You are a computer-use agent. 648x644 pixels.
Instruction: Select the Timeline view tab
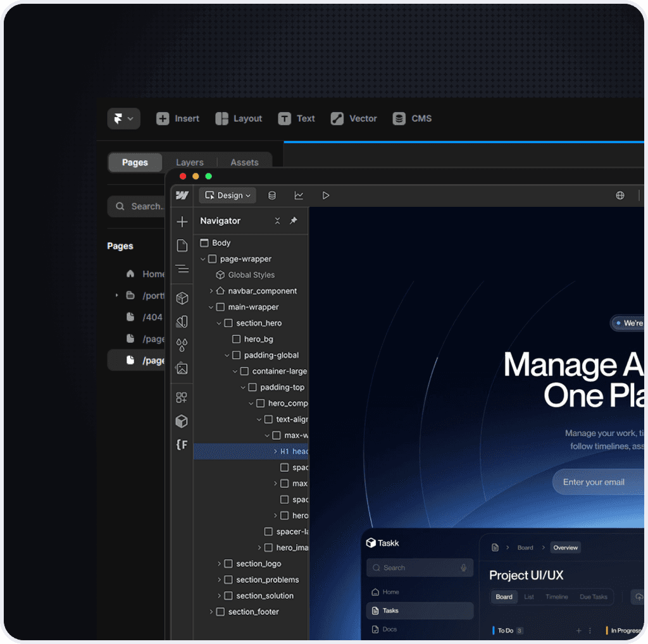(x=557, y=597)
